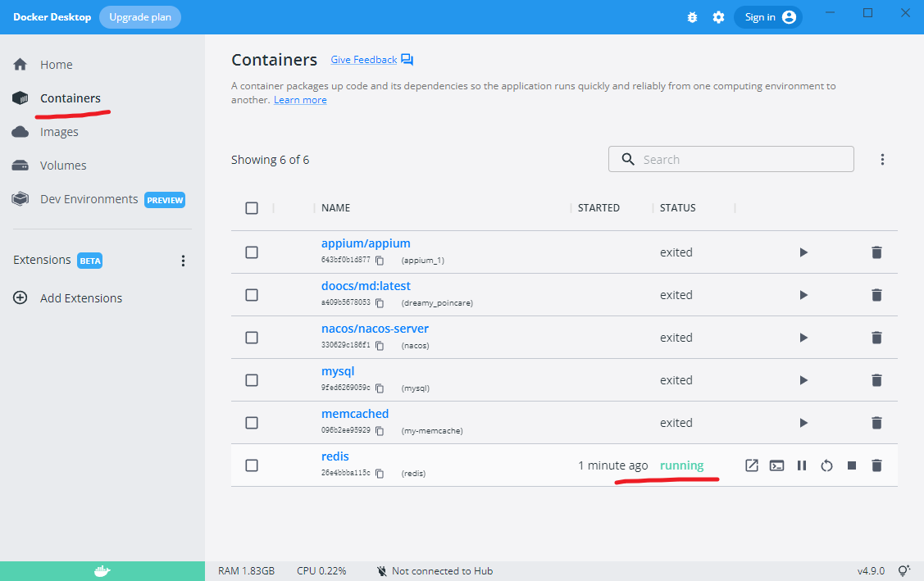Click the Give Feedback chat icon

[407, 60]
